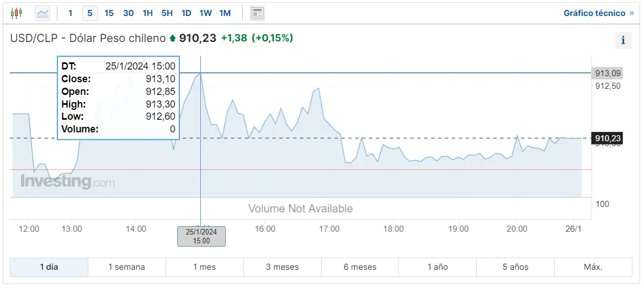The width and height of the screenshot is (644, 288).
Task: Show the 1 mes range
Action: point(205,267)
